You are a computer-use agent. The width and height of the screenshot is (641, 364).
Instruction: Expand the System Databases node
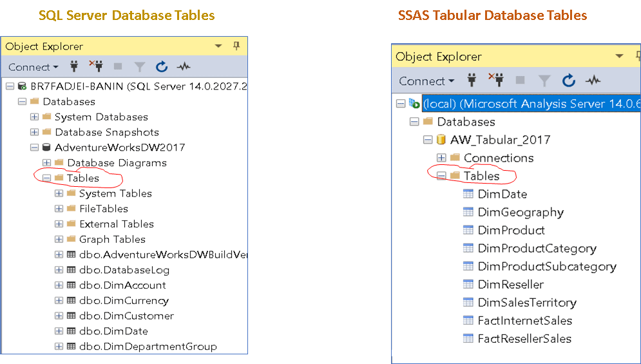tap(35, 117)
